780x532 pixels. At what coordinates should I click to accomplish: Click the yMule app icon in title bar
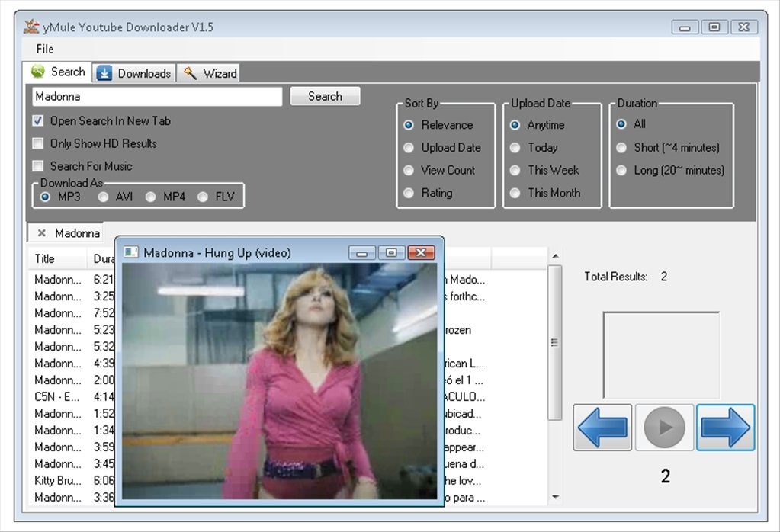tap(31, 27)
